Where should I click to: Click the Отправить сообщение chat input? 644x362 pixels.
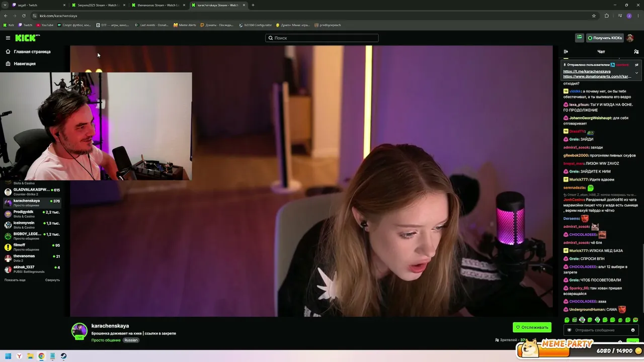coord(601,330)
